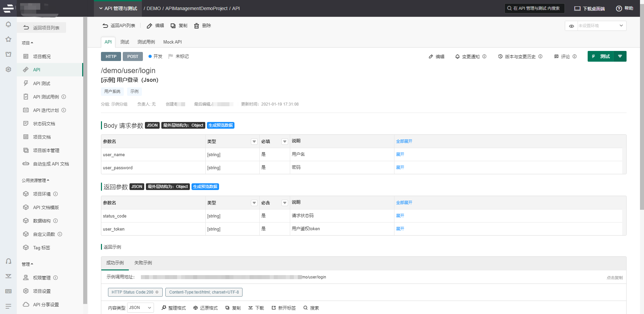Click 帮助 help in header

pos(625,8)
